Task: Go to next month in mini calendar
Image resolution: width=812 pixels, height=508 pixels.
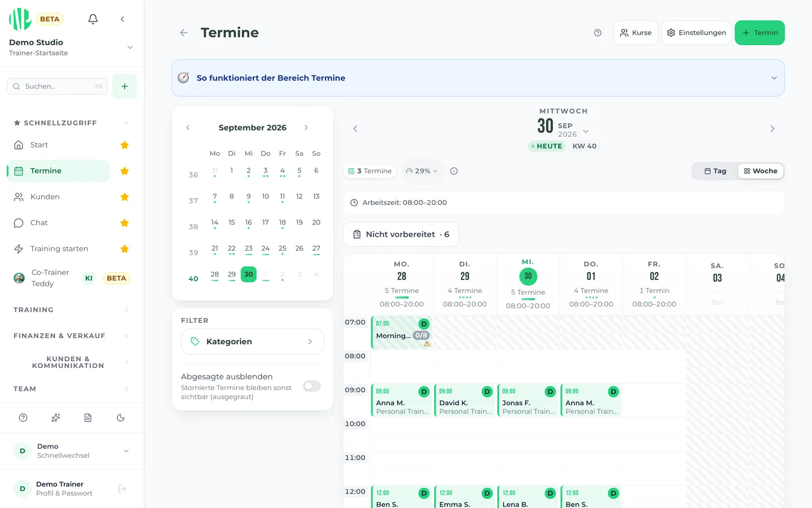Action: point(306,128)
